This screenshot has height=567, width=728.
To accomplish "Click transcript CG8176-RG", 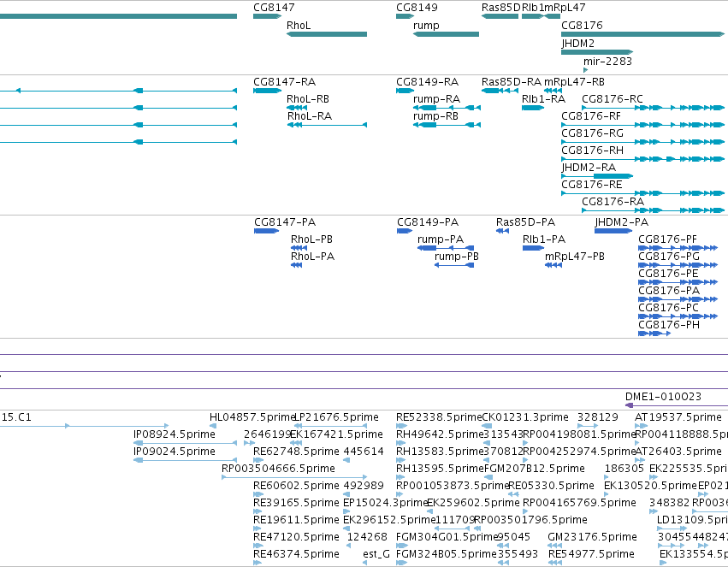I will tap(592, 133).
